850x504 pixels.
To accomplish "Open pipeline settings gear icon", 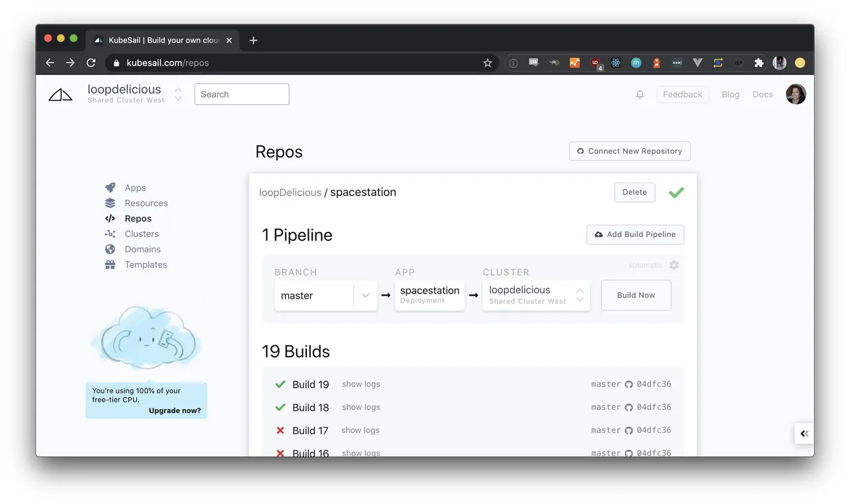I will click(x=674, y=265).
